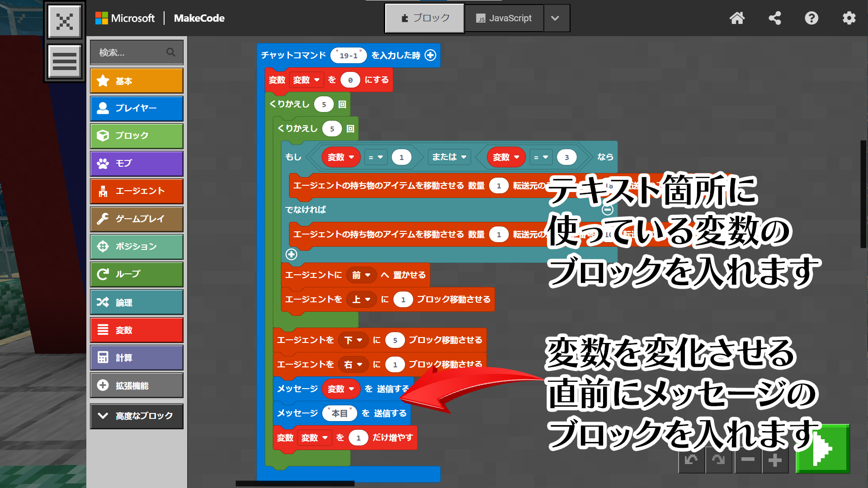Click the undo arrow icon

point(691,460)
